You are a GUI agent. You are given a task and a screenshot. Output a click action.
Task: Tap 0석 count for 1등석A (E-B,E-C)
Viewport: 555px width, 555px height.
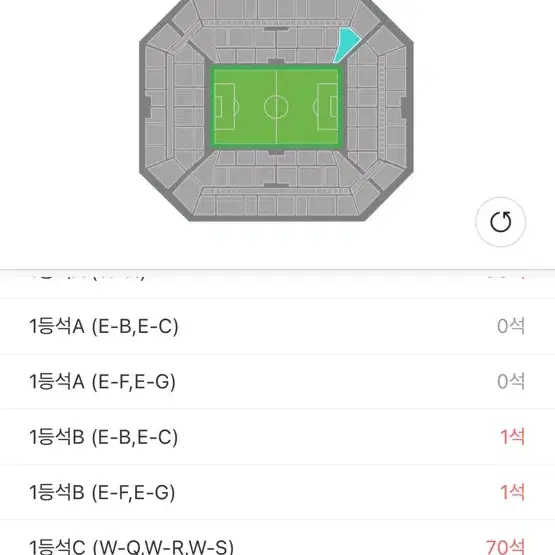pos(511,326)
